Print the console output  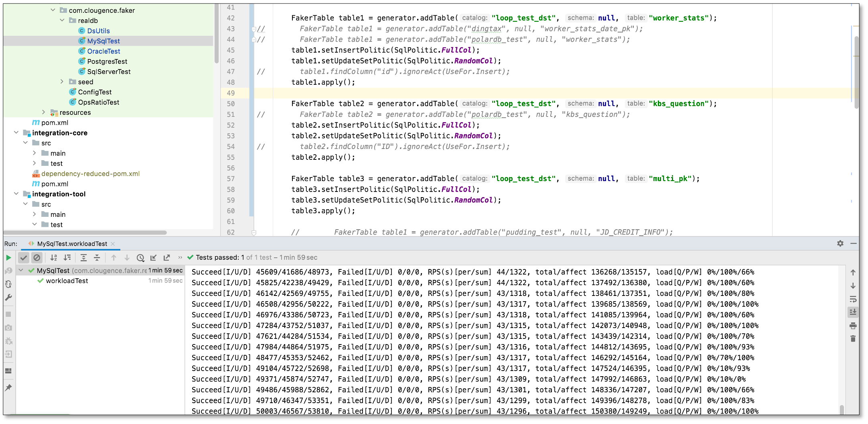click(x=853, y=326)
